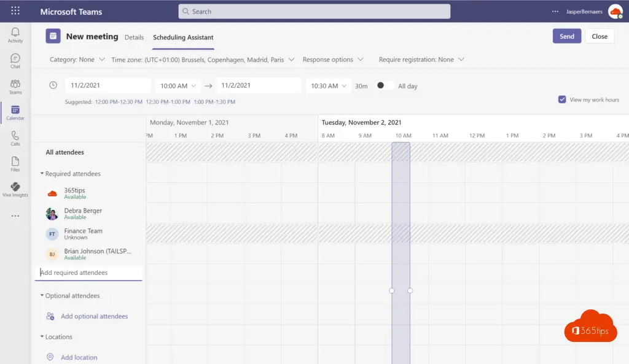Open JasperBernaers profile avatar
The width and height of the screenshot is (629, 364).
click(x=615, y=11)
